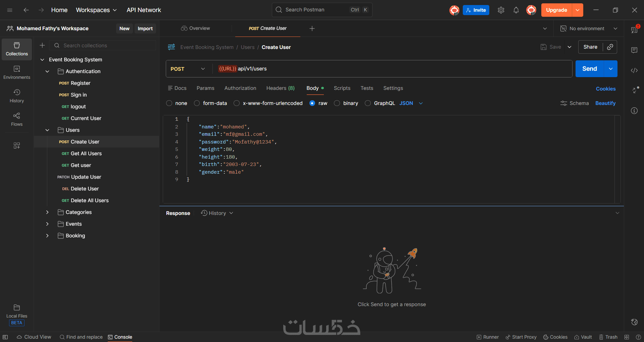Open request info icon in right sidebar
This screenshot has height=342, width=644.
pos(634,111)
